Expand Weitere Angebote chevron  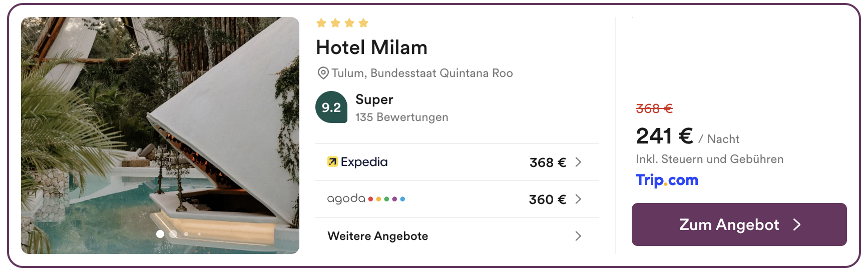coord(578,236)
